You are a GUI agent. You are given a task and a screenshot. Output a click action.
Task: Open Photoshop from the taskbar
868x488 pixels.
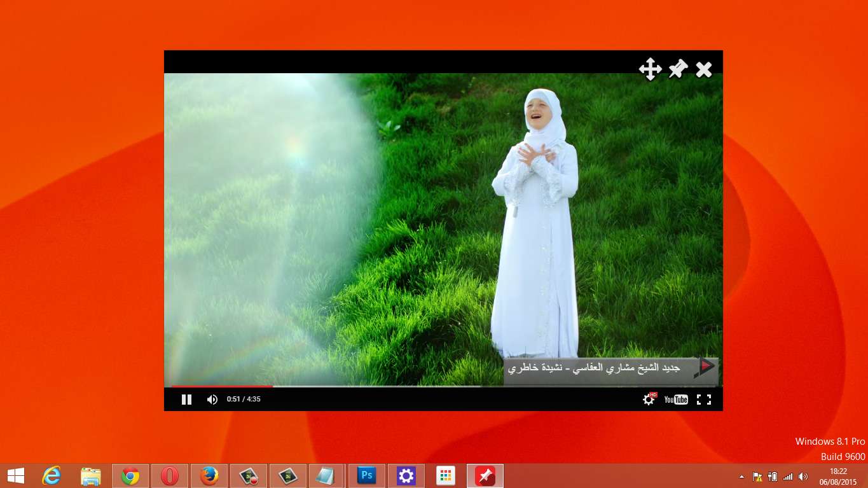(x=367, y=475)
